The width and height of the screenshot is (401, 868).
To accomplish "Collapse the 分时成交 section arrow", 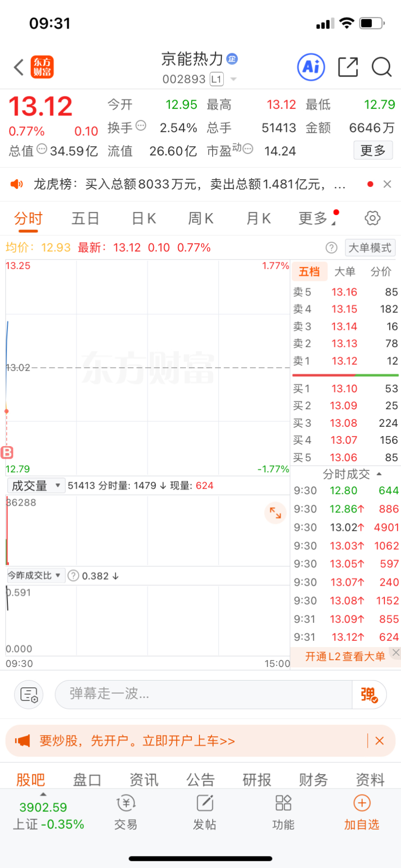I will click(379, 474).
